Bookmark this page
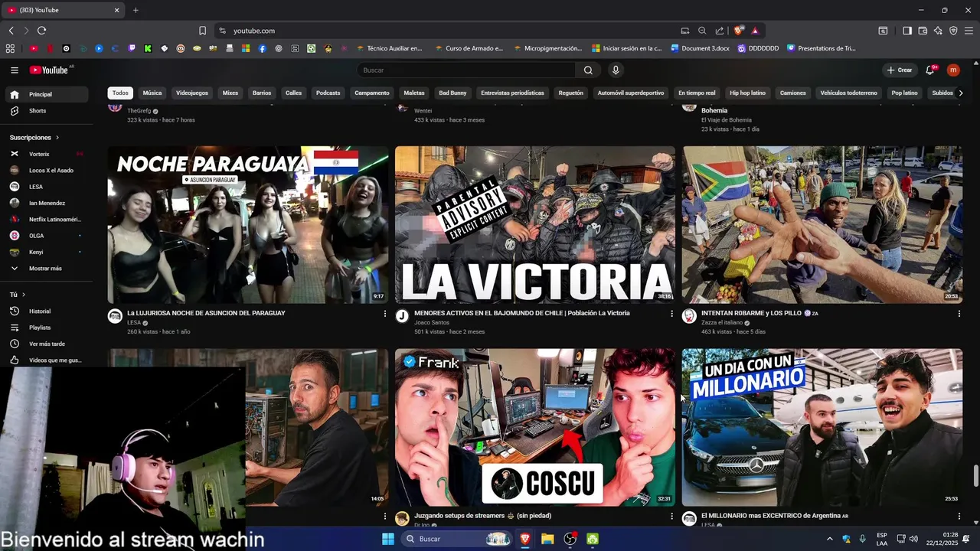Image resolution: width=980 pixels, height=551 pixels. [x=202, y=31]
